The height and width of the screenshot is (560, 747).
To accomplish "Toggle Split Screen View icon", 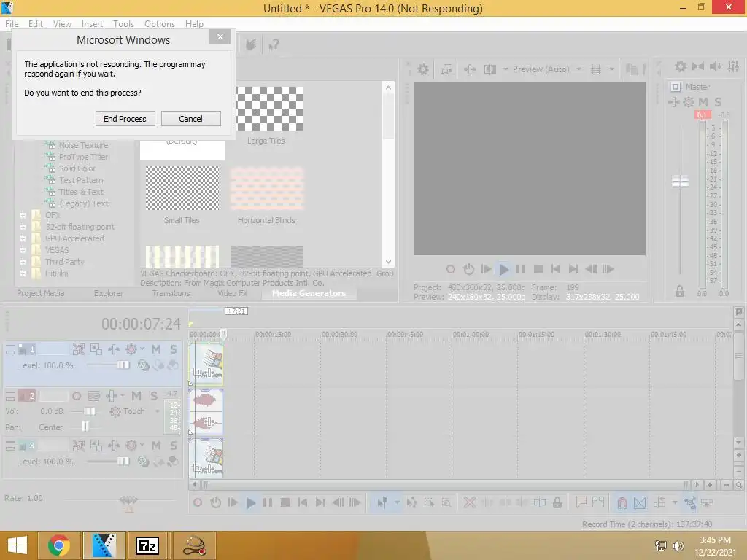I will click(x=490, y=69).
